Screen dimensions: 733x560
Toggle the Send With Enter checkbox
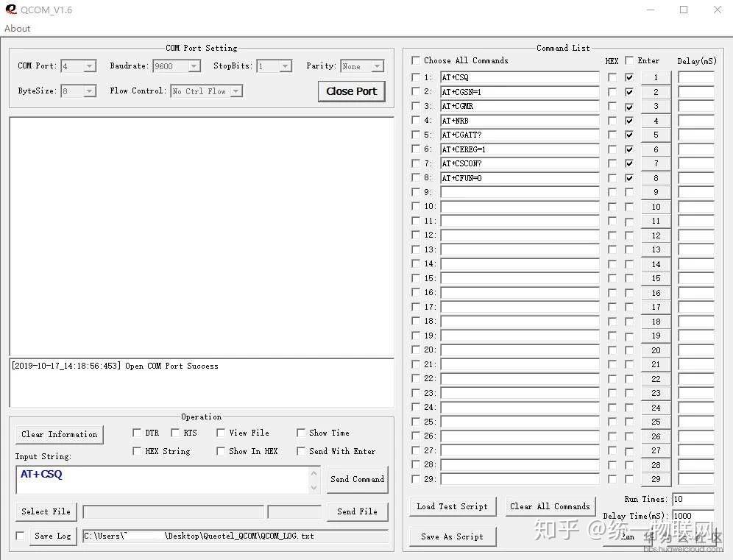pyautogui.click(x=301, y=451)
